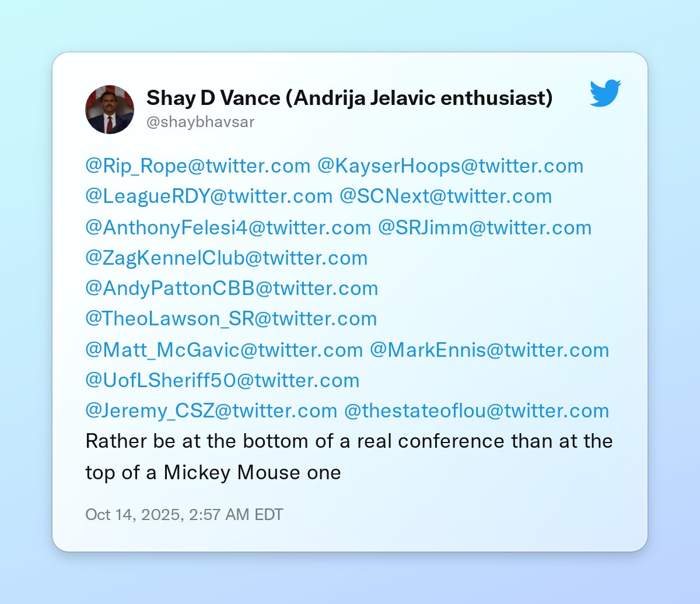
Task: Open the @SCNext mention
Action: [446, 196]
